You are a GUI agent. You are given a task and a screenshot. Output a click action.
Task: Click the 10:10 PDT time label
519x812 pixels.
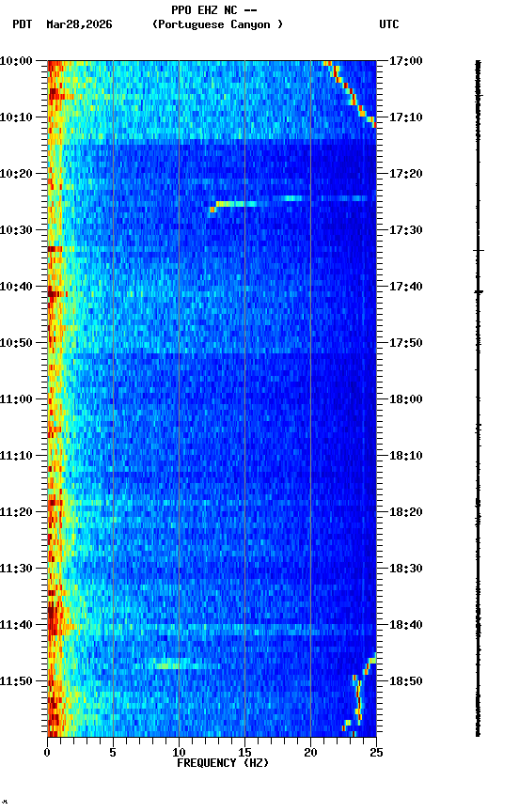click(16, 117)
